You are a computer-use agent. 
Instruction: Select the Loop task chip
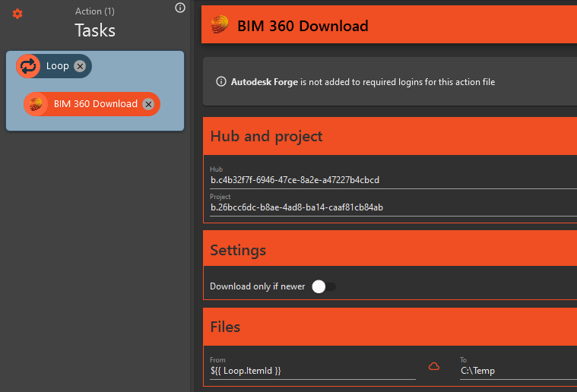pos(54,66)
